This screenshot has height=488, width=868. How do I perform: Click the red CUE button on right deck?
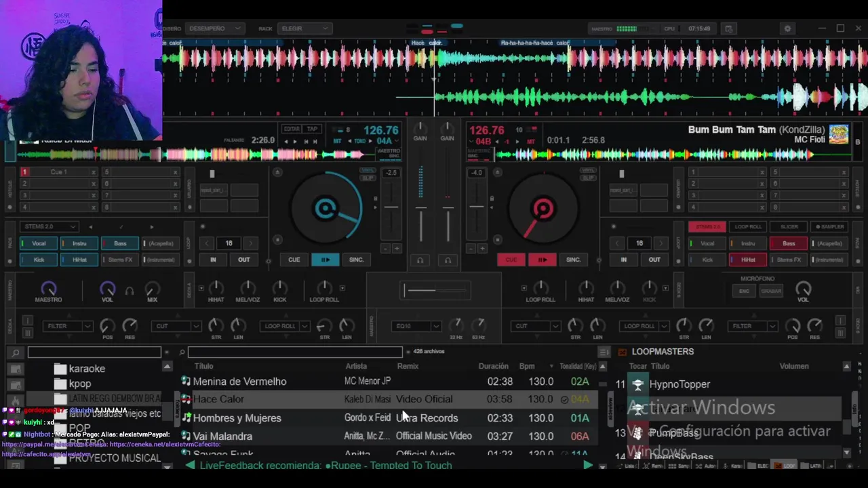coord(511,260)
